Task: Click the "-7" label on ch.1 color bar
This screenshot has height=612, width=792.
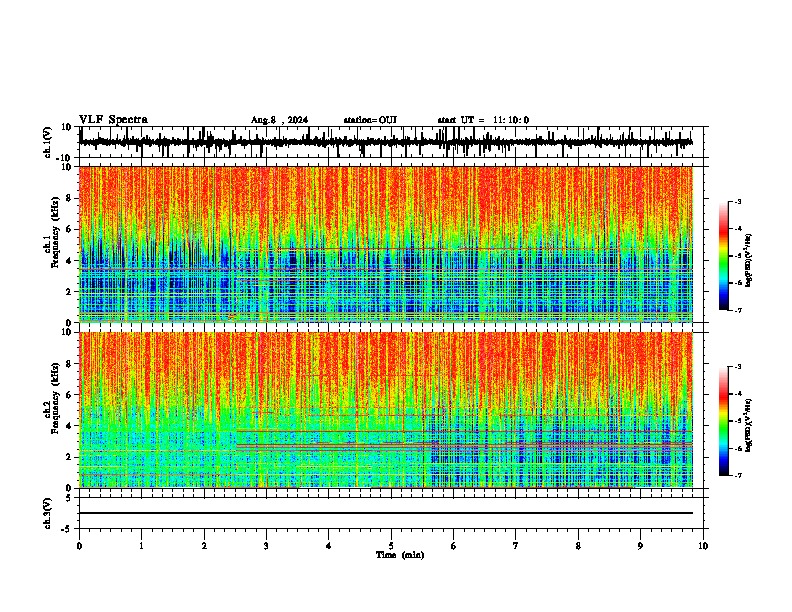Action: click(738, 310)
